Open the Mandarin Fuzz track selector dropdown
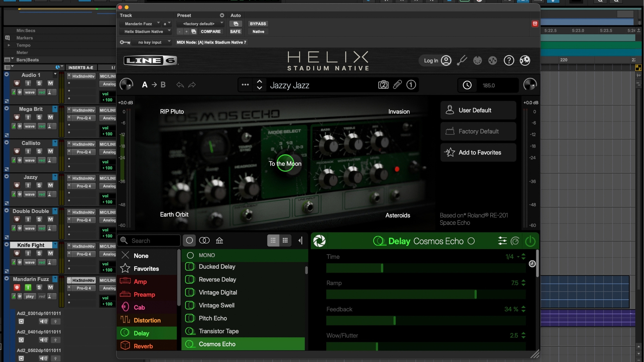The image size is (644, 362). [x=140, y=24]
